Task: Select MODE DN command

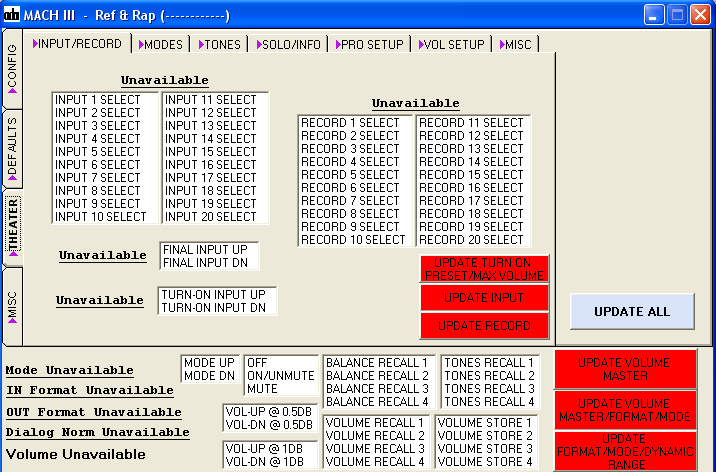Action: point(209,376)
